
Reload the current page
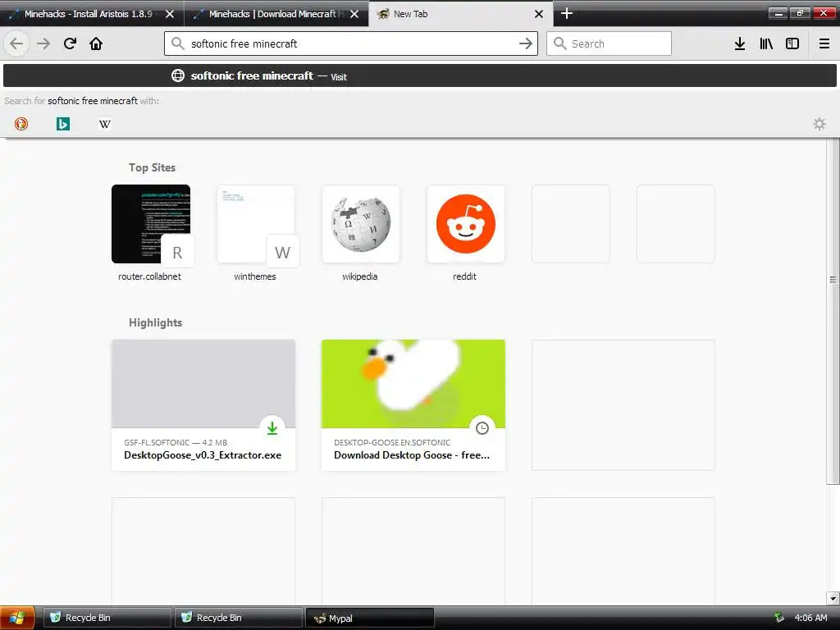click(70, 43)
